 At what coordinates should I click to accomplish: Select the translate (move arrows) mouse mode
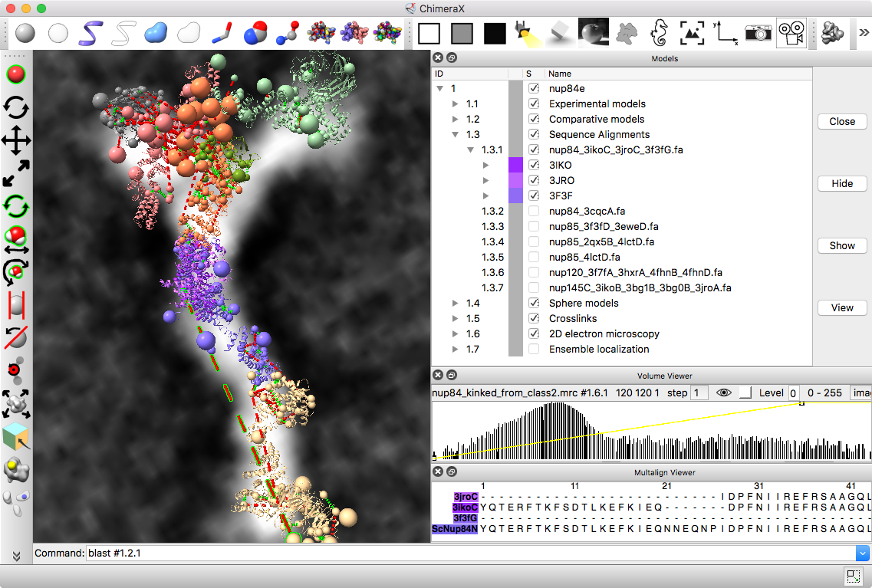pyautogui.click(x=16, y=141)
